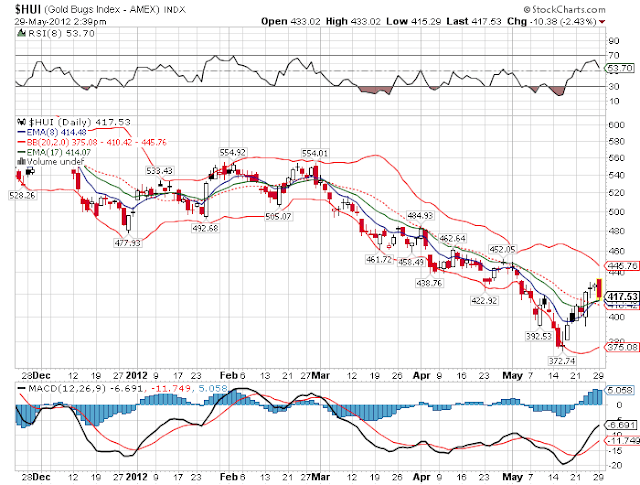This screenshot has height=485, width=640.
Task: Click the $HUI ticker symbol title
Action: point(28,9)
